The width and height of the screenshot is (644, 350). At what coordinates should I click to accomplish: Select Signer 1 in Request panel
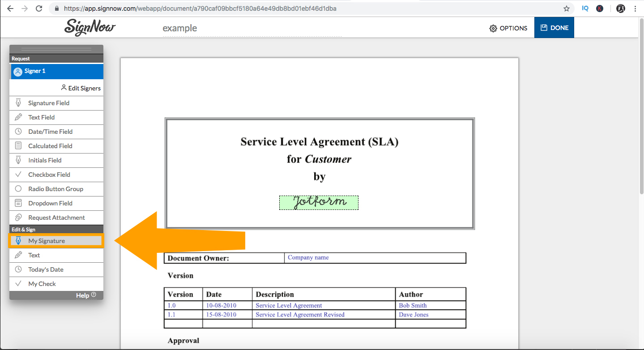pos(56,71)
